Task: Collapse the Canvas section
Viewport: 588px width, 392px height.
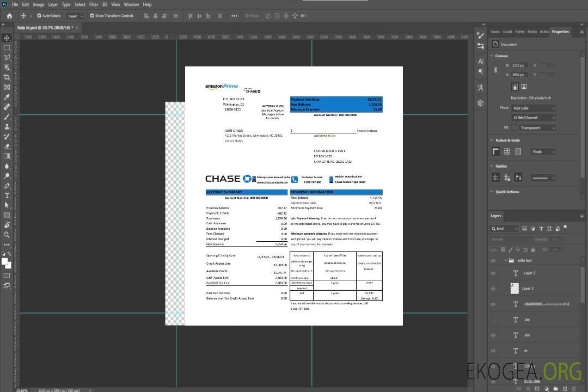Action: coord(492,56)
